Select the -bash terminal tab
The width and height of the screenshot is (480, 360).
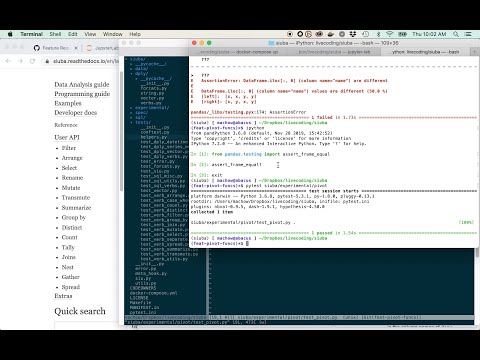click(426, 52)
